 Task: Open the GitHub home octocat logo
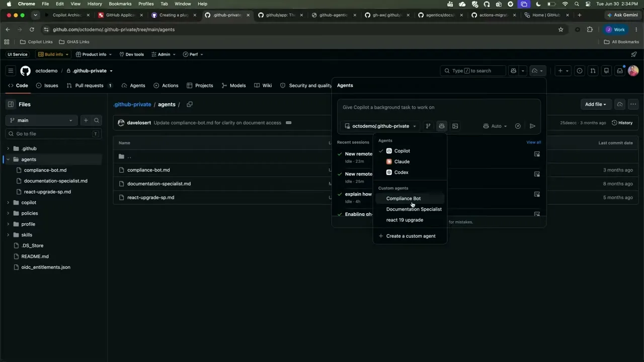[x=25, y=71]
